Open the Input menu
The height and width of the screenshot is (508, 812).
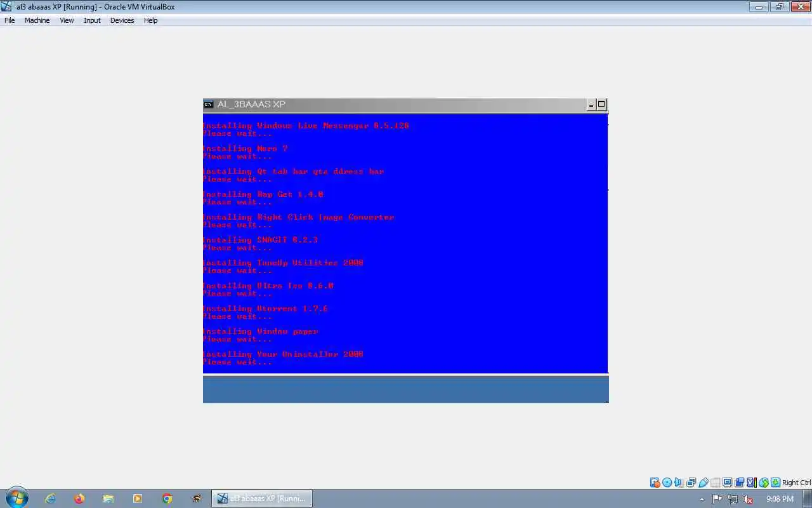[92, 20]
